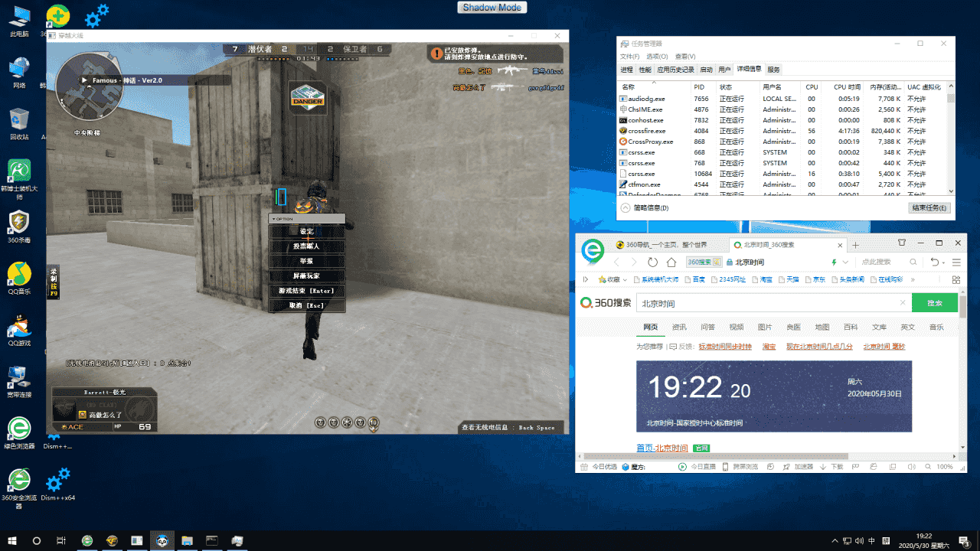Click 取消 [Esc] in game menu

pos(306,305)
